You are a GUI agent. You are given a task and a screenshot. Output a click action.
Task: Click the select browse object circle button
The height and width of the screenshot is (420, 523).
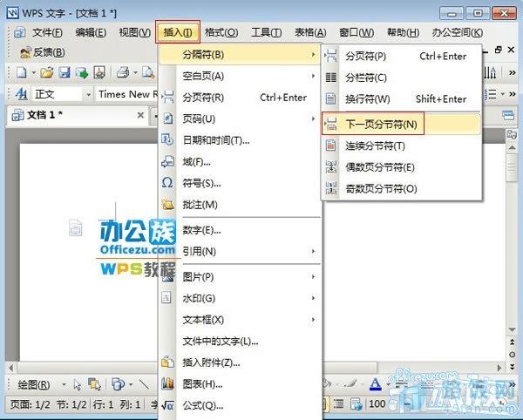(x=512, y=355)
